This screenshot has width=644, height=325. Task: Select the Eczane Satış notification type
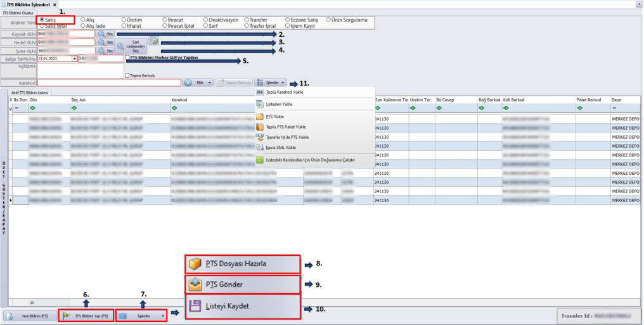(x=288, y=20)
